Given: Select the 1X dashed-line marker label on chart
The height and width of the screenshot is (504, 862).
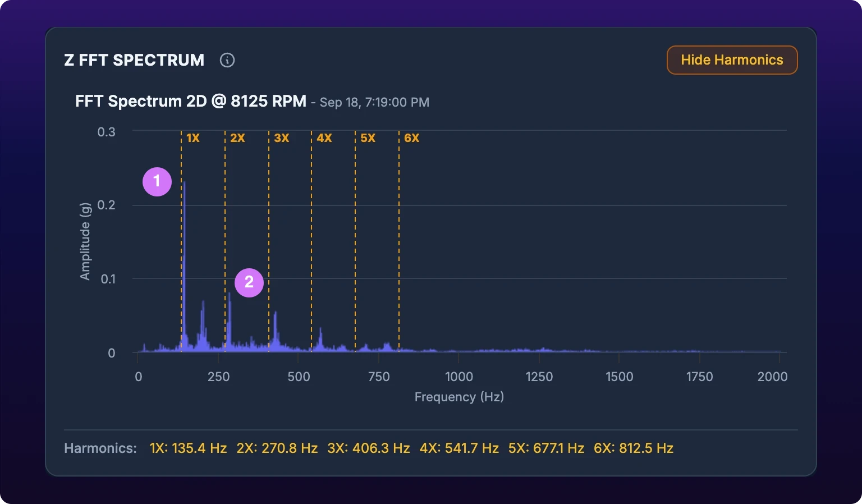Looking at the screenshot, I should coord(193,138).
